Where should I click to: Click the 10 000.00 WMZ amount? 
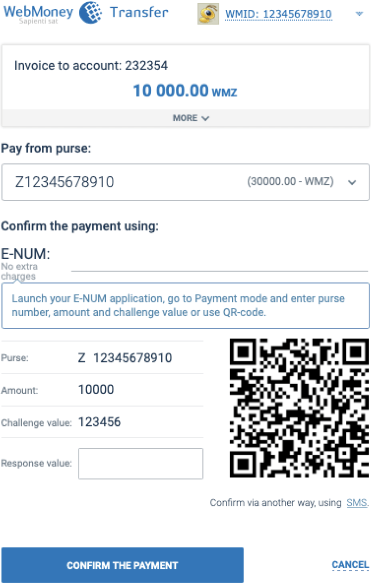click(185, 90)
